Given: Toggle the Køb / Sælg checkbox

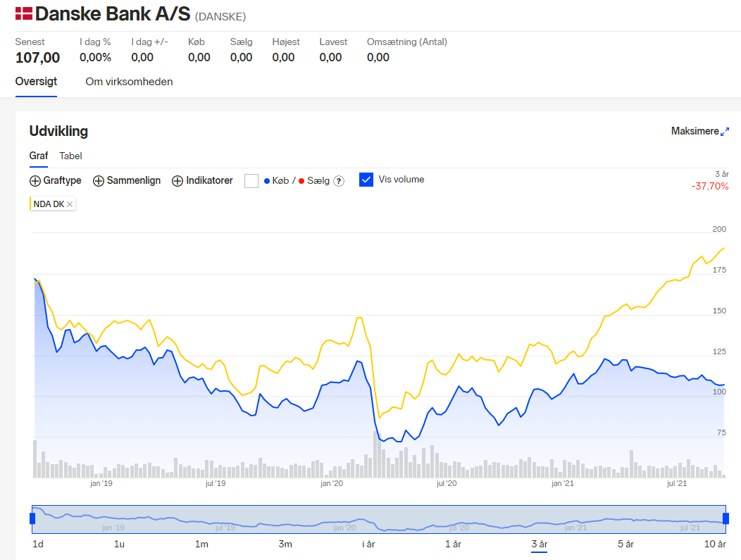Looking at the screenshot, I should pyautogui.click(x=251, y=181).
